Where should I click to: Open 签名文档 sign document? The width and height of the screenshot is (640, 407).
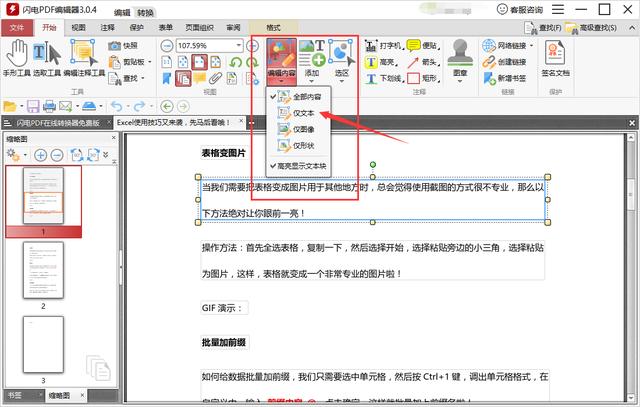tap(556, 58)
